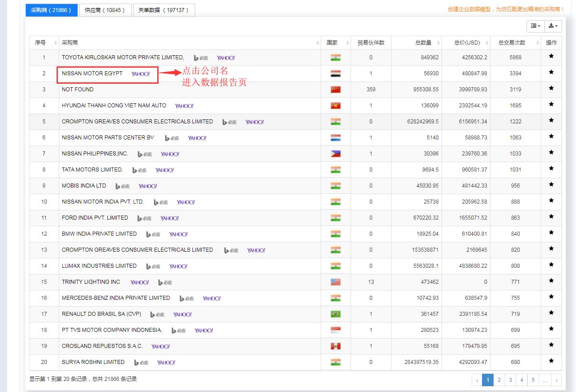Click total quantity 628242969.5 cell

(417, 122)
